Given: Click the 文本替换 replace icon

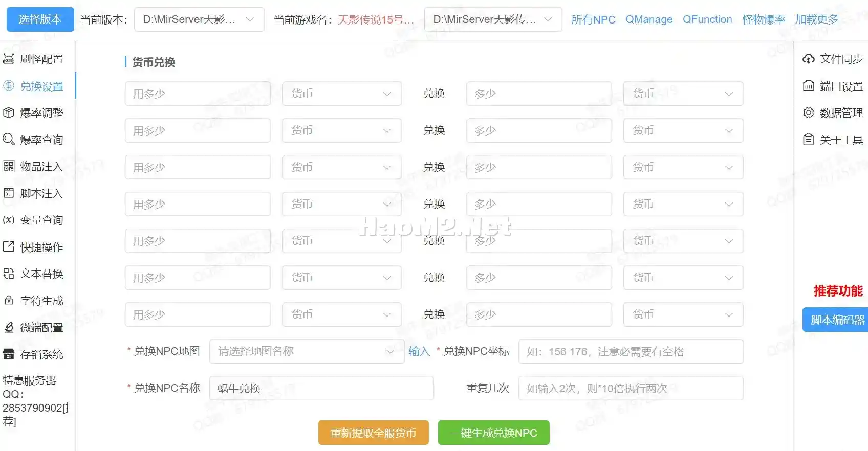Looking at the screenshot, I should pos(9,274).
